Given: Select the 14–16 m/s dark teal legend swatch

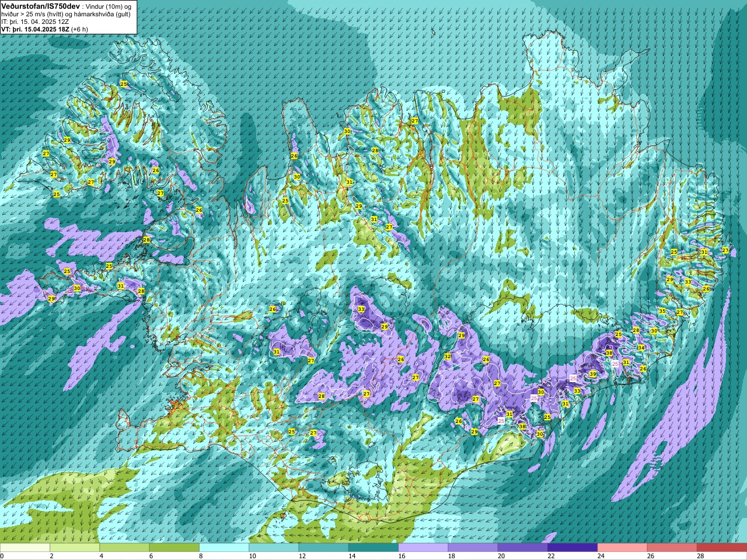Looking at the screenshot, I should (x=373, y=548).
